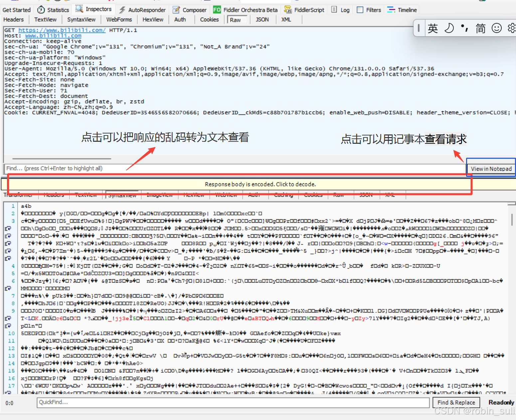Screen dimensions: 516x420
Task: Open the request JSON tab
Action: (x=262, y=20)
